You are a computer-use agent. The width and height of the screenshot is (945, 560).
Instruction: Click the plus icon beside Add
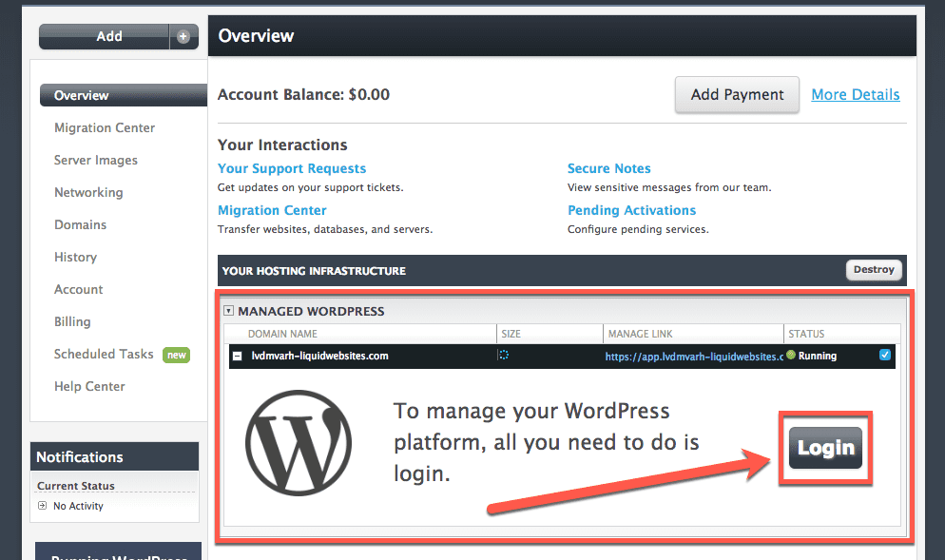(x=183, y=37)
